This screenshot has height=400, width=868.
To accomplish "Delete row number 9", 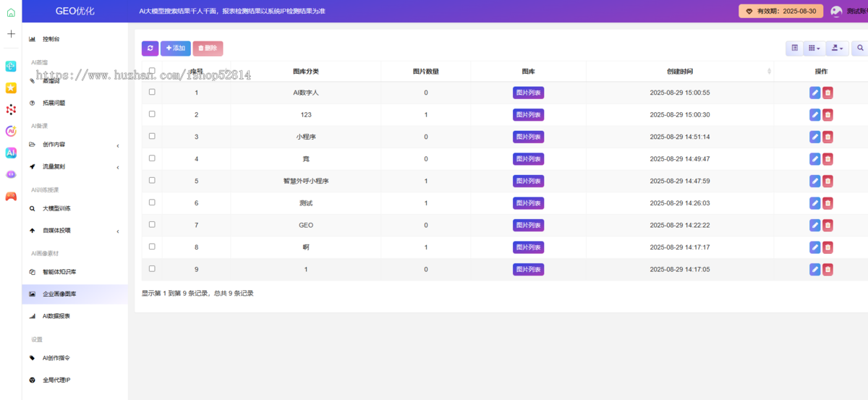I will click(827, 269).
